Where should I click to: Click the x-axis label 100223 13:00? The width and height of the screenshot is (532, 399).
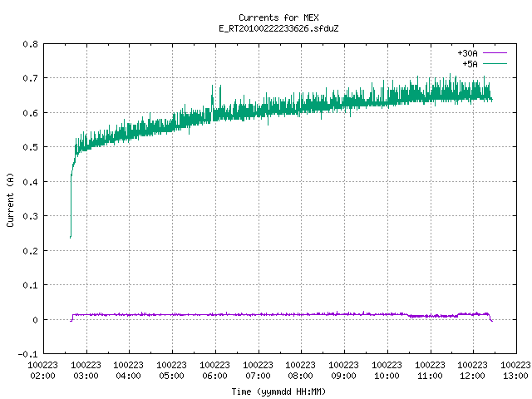point(515,370)
